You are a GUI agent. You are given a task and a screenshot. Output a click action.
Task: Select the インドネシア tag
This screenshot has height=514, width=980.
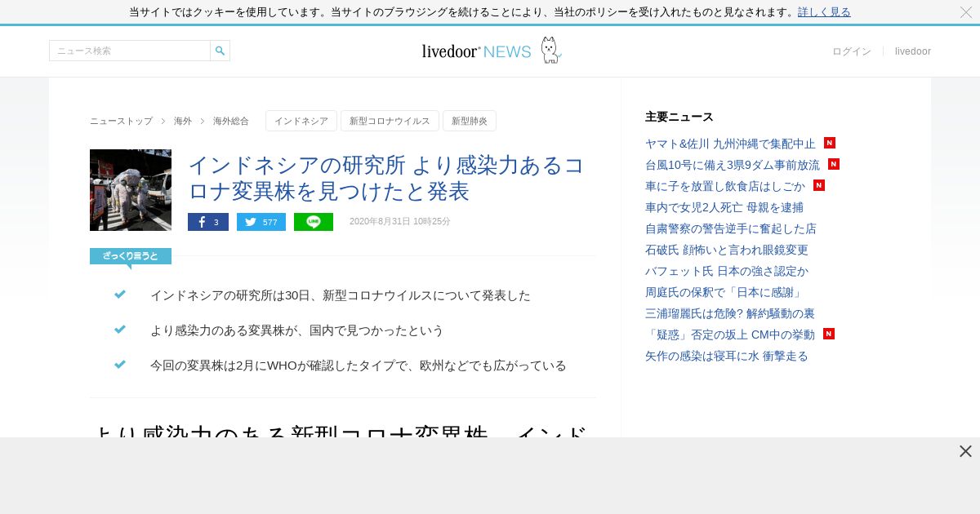(x=301, y=121)
